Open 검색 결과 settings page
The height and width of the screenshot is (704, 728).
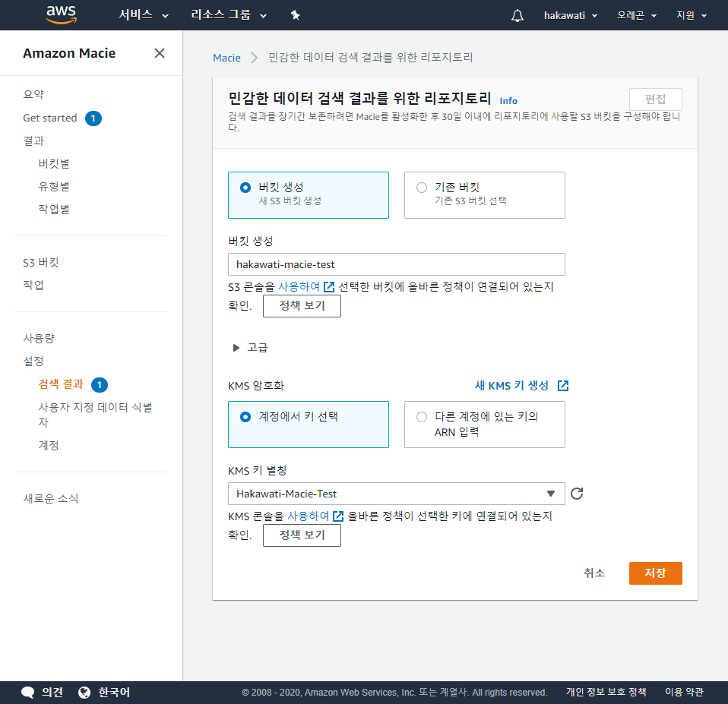[x=61, y=384]
